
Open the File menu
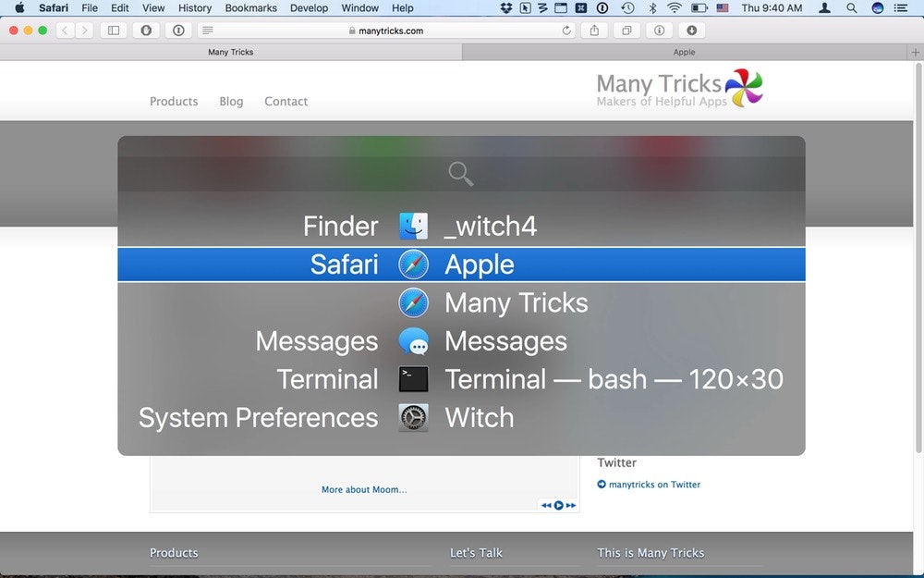[90, 7]
